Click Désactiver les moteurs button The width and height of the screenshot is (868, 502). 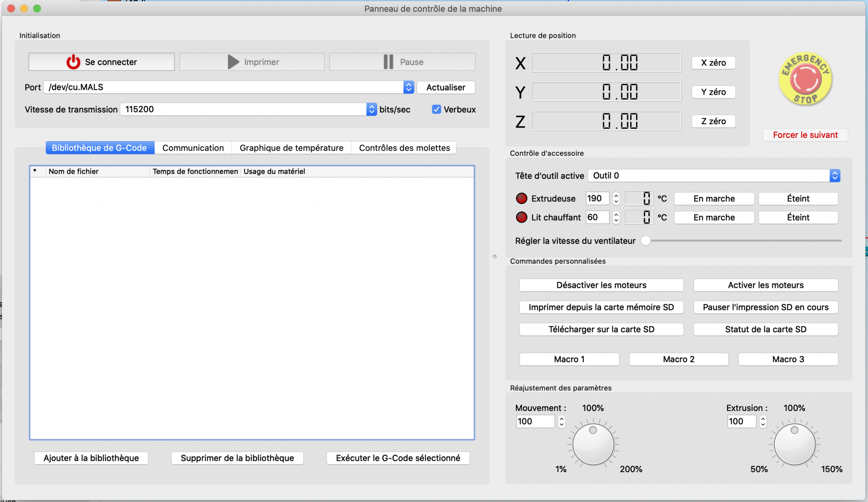pos(601,285)
